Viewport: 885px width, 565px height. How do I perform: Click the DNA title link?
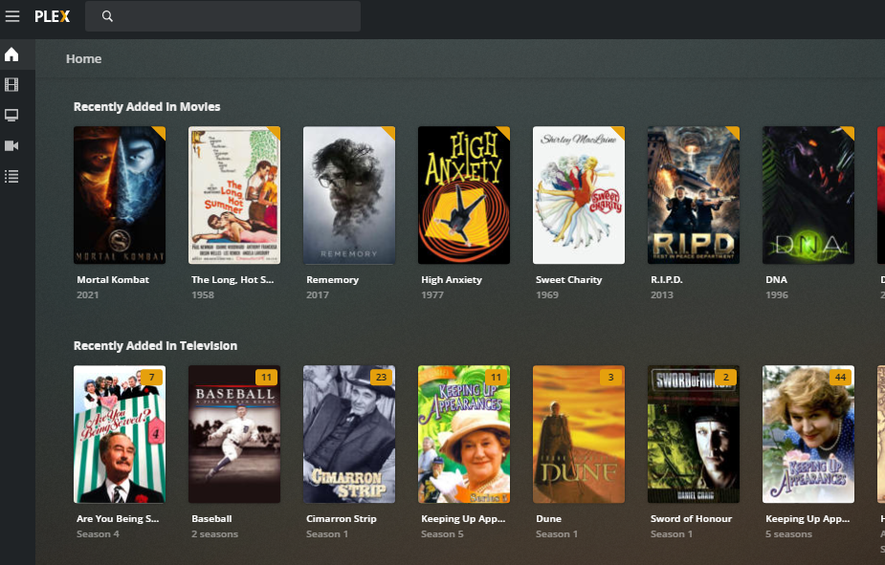[776, 279]
